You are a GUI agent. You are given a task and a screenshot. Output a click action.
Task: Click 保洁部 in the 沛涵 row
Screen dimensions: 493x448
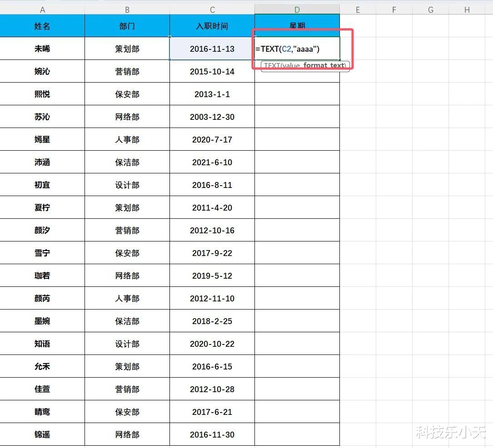[127, 162]
